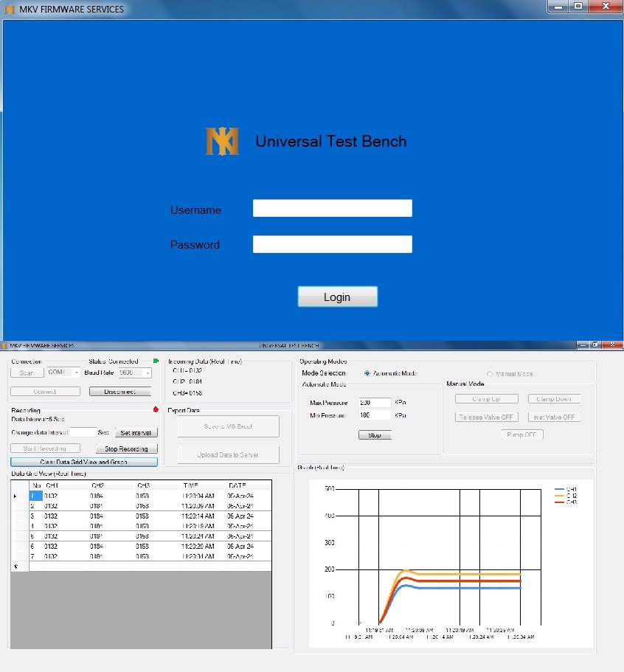Image resolution: width=624 pixels, height=672 pixels.
Task: Open the COM port dropdown
Action: tap(77, 373)
